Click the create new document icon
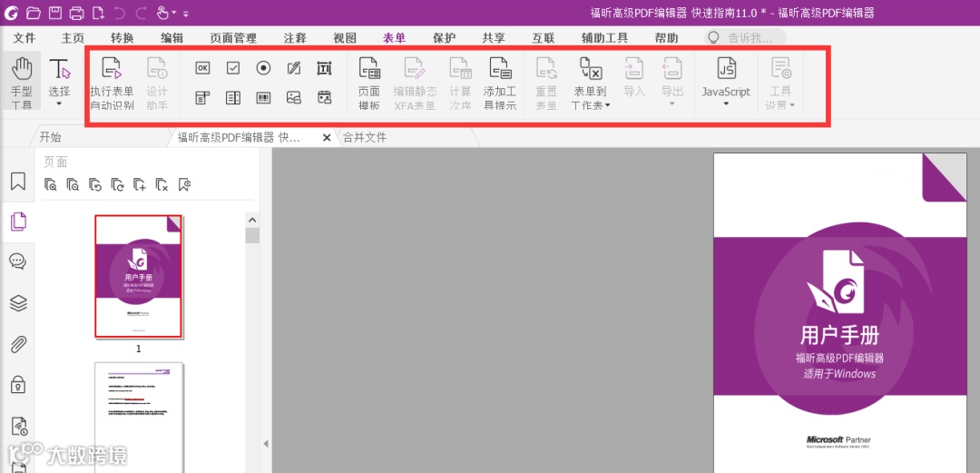 98,12
